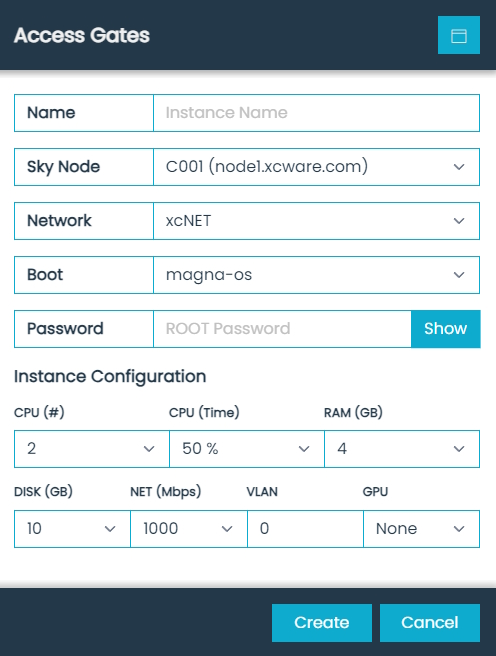Image resolution: width=496 pixels, height=656 pixels.
Task: Click the Show password button
Action: click(445, 329)
